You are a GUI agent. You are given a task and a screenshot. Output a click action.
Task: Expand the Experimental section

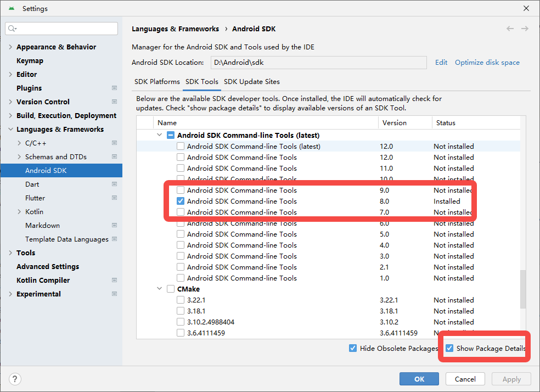pyautogui.click(x=10, y=294)
